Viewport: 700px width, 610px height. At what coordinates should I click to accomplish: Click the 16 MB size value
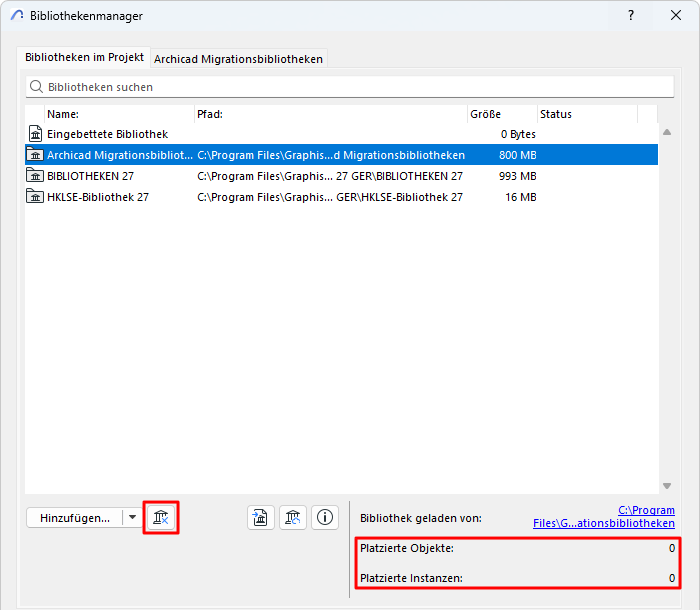(521, 197)
